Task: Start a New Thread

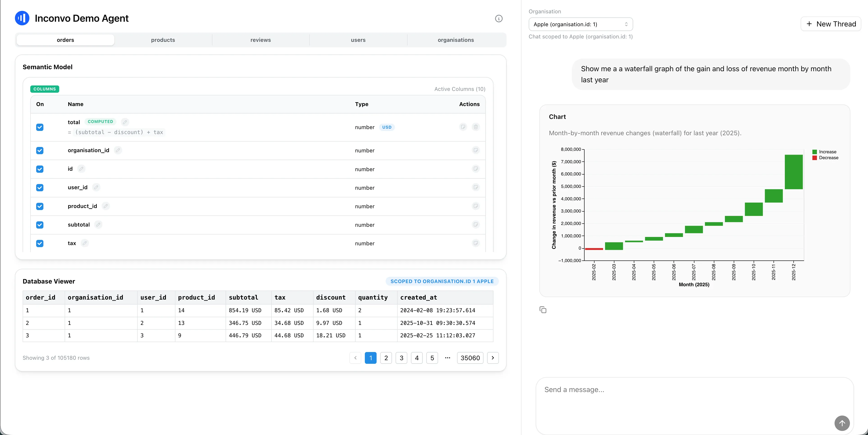Action: pyautogui.click(x=831, y=24)
